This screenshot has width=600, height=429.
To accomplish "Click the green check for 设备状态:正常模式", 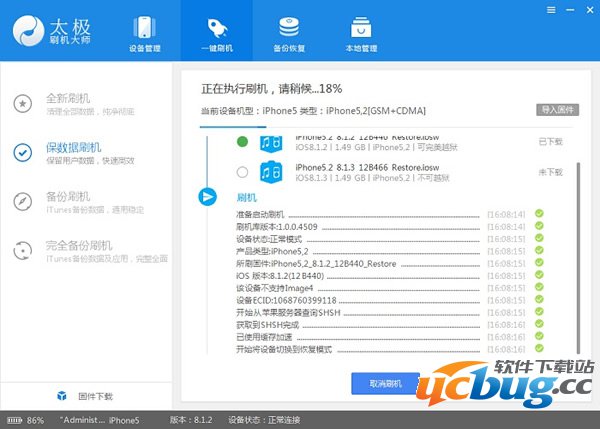I will point(539,238).
